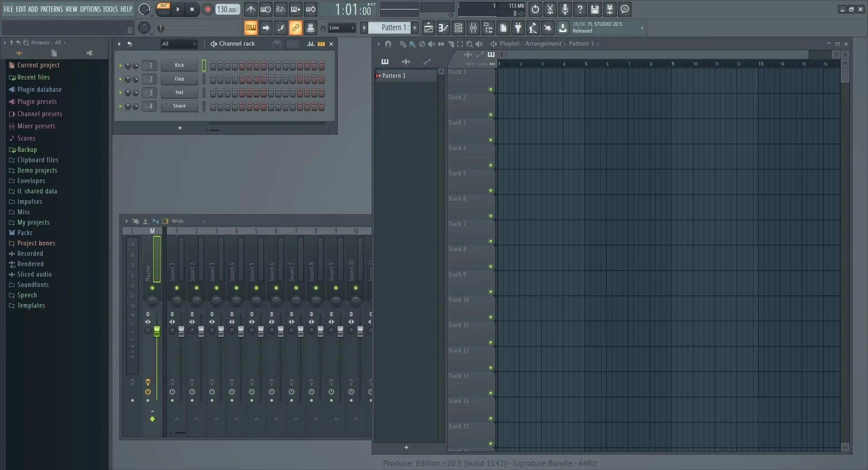Enable snap magnet in the playlist
This screenshot has height=470, width=868.
point(388,44)
